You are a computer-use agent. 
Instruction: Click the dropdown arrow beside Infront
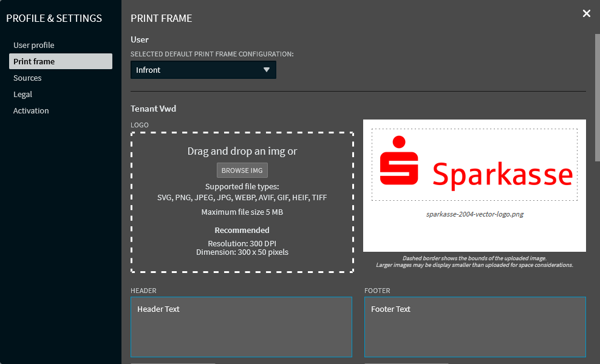(266, 70)
